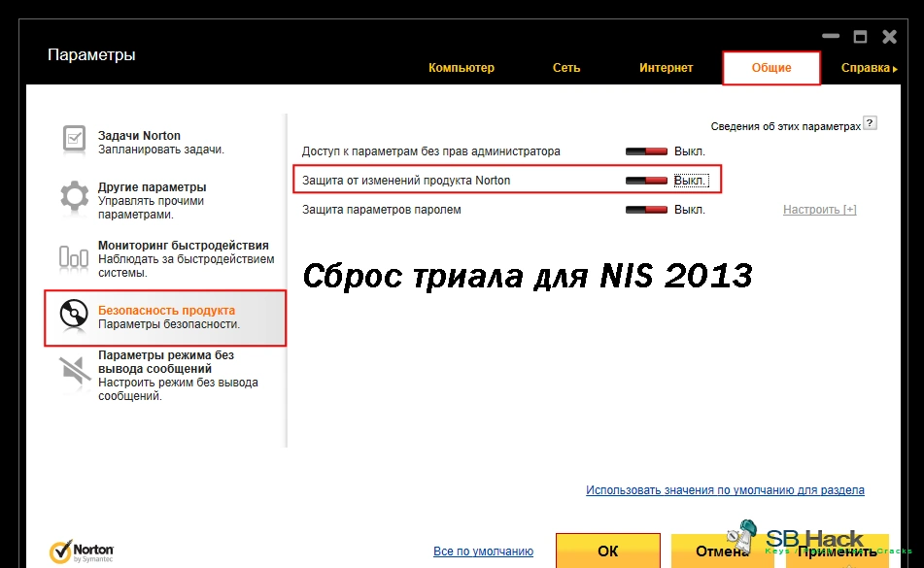Maximize the Параметры window
Viewport: 924px width, 568px height.
pyautogui.click(x=860, y=37)
